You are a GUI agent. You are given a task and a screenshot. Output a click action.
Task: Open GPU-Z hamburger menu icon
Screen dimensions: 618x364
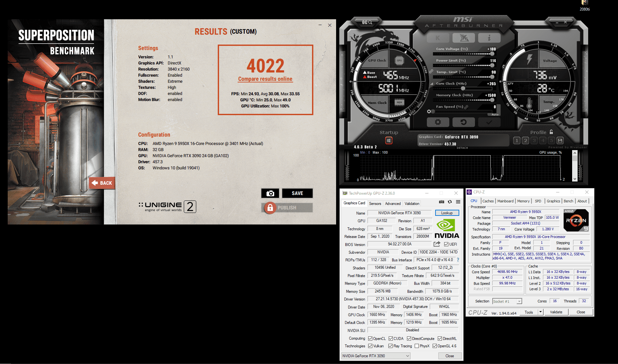tap(458, 202)
